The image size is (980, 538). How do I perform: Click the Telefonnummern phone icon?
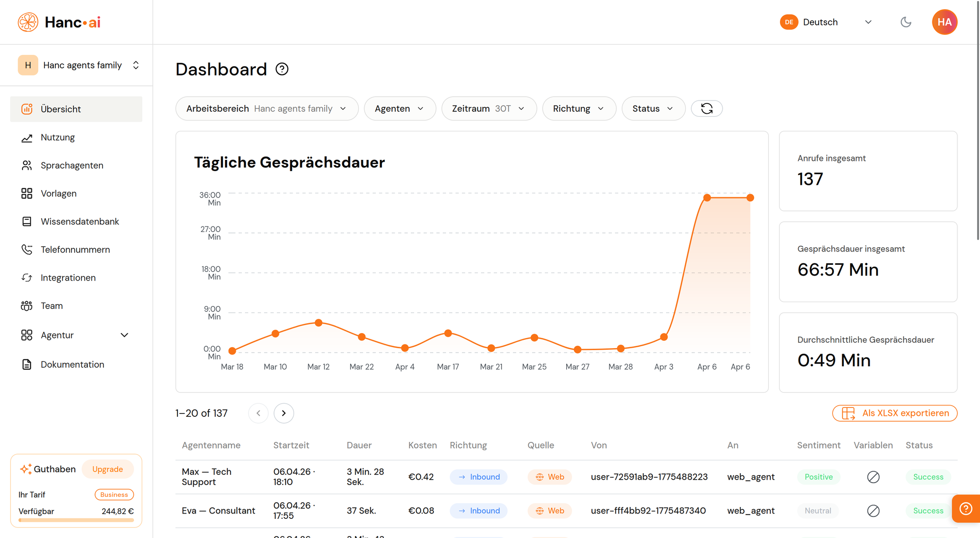pos(27,249)
